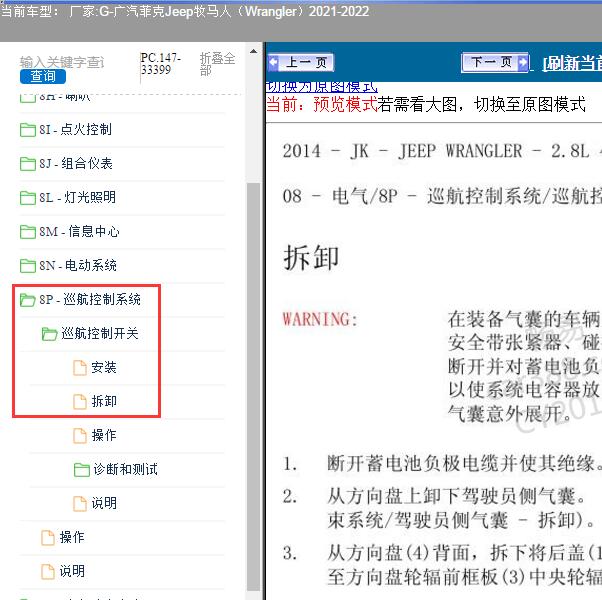The height and width of the screenshot is (600, 602).
Task: Expand the 8I - 点火控制 tree item
Action: (x=75, y=130)
